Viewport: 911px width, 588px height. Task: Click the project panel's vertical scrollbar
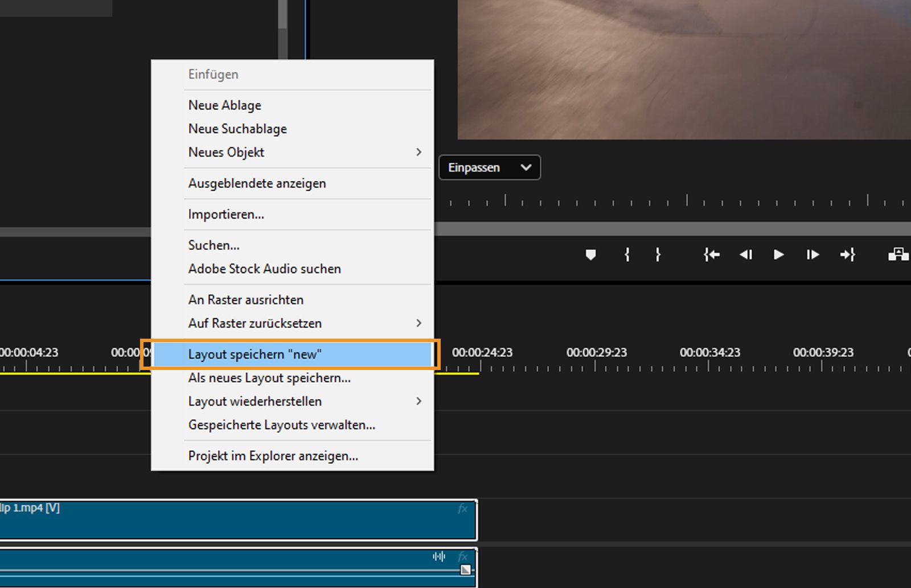(283, 28)
